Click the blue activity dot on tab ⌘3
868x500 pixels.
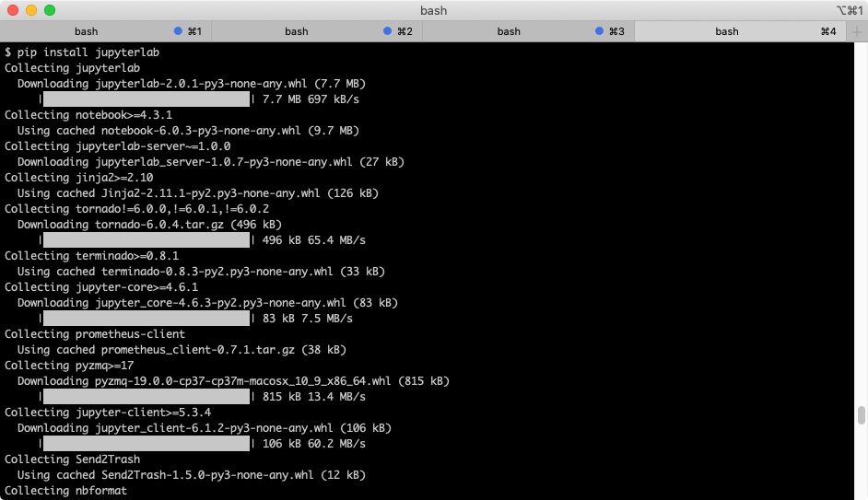[599, 31]
